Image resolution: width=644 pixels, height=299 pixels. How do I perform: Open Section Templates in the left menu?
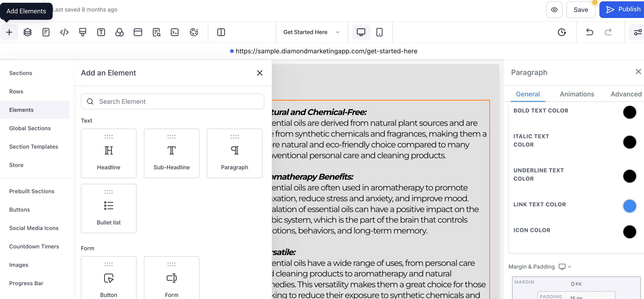click(x=34, y=147)
